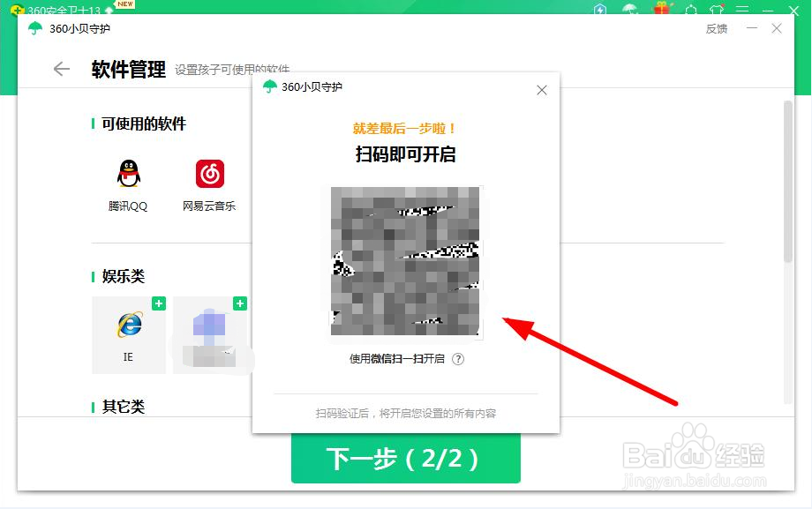Click the user avatar icon in title bar

pos(693,9)
